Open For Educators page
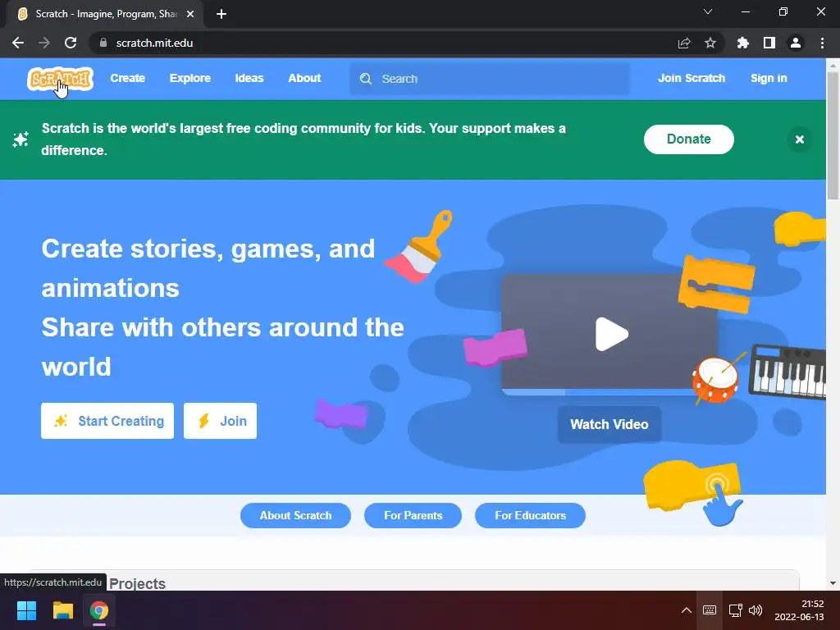Image resolution: width=840 pixels, height=630 pixels. tap(530, 515)
